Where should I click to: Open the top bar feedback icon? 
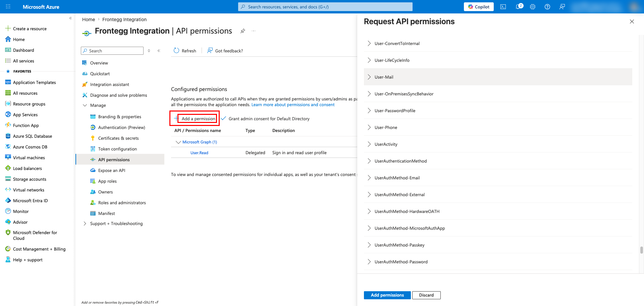coord(562,7)
